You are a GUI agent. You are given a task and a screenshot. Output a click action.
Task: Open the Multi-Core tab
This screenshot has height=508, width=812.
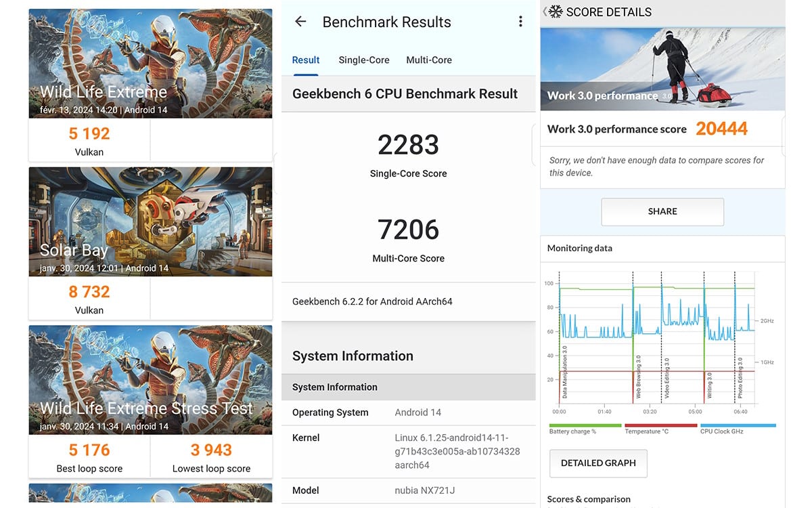[429, 60]
